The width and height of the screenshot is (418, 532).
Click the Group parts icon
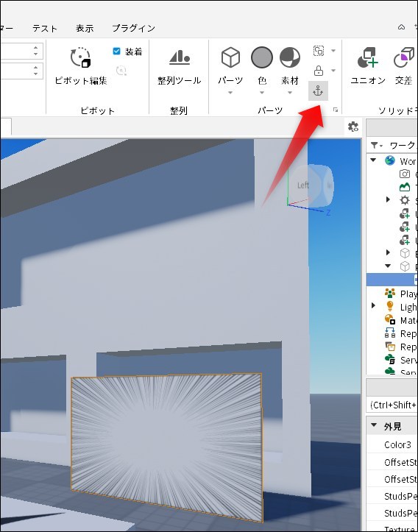[318, 51]
